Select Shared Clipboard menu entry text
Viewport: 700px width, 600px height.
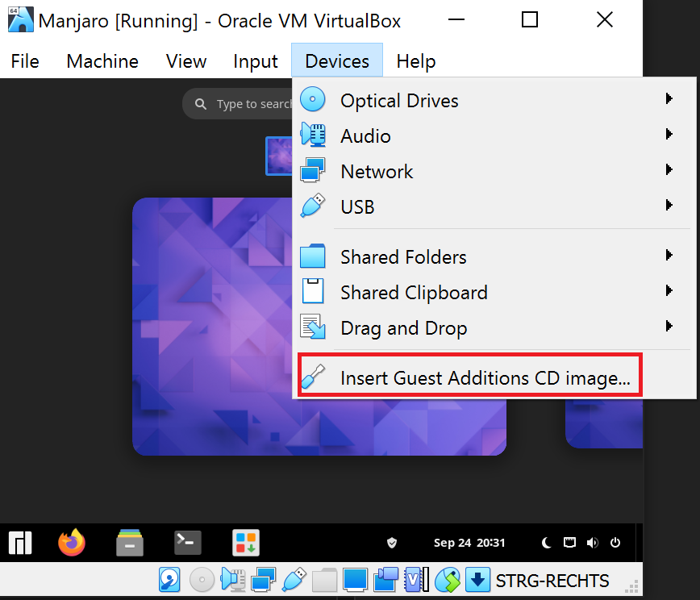pyautogui.click(x=415, y=293)
